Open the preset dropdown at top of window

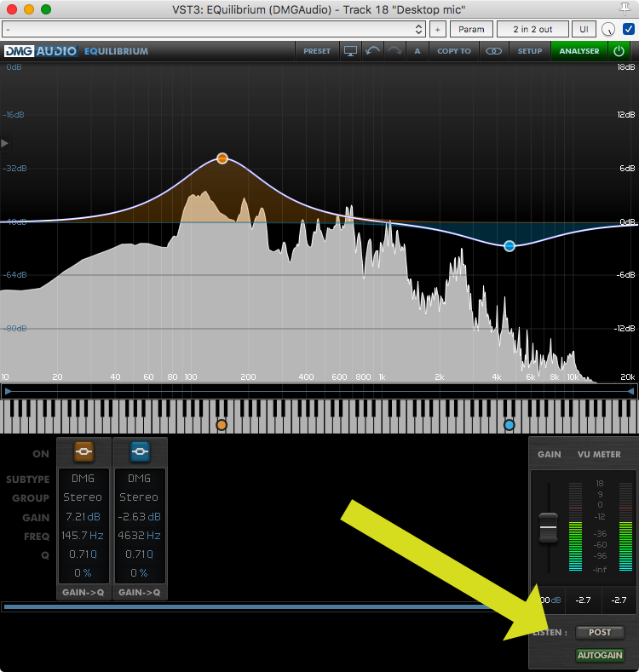click(214, 29)
